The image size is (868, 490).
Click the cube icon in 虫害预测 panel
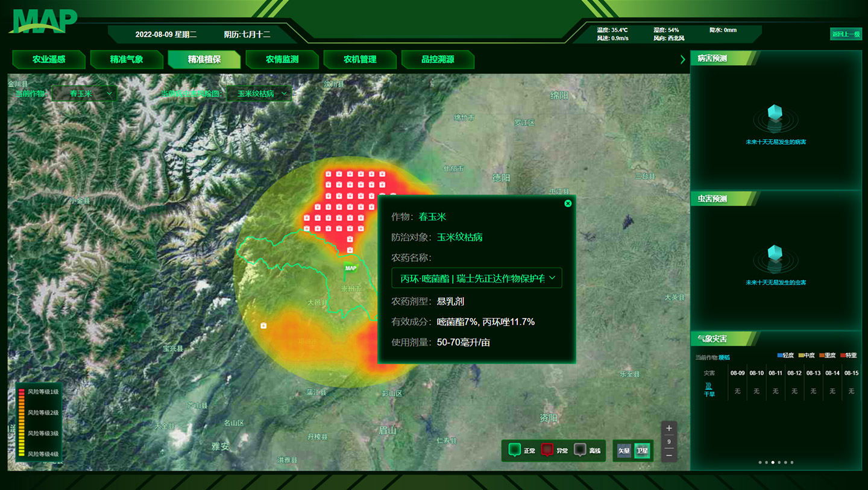coord(775,254)
